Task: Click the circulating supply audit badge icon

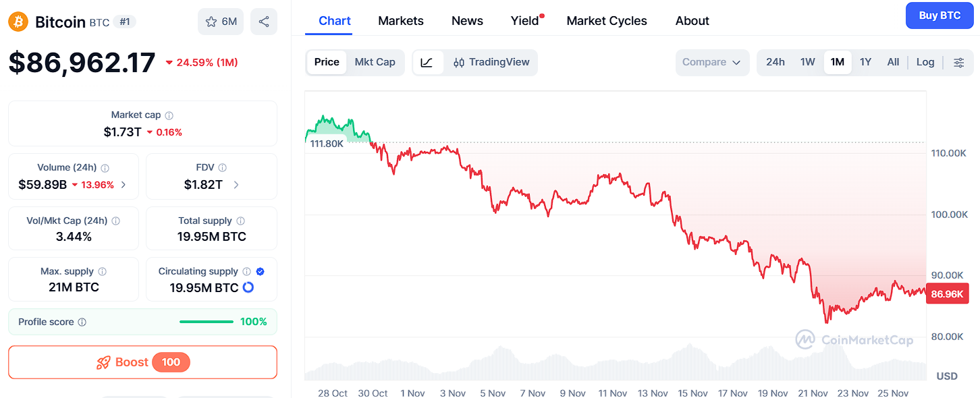Action: point(259,271)
